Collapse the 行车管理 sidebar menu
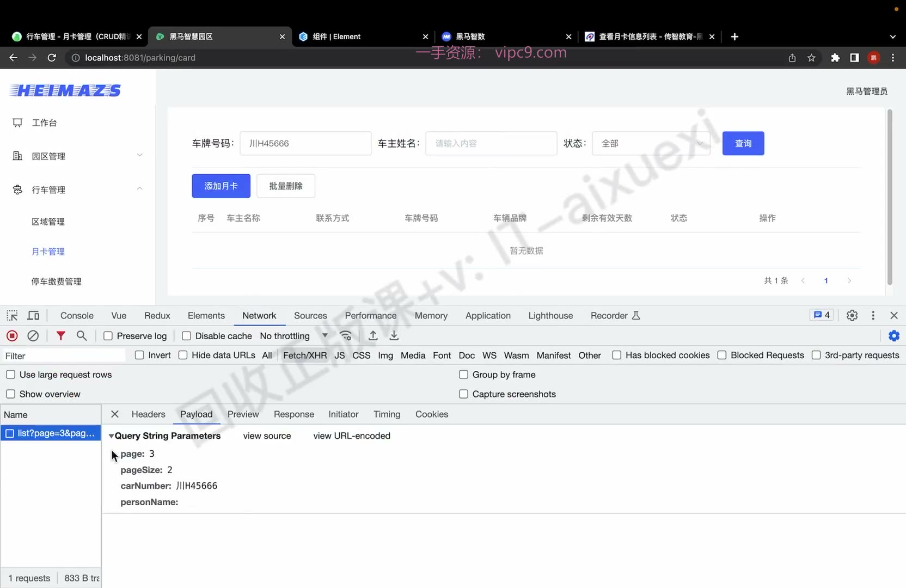 coord(78,190)
